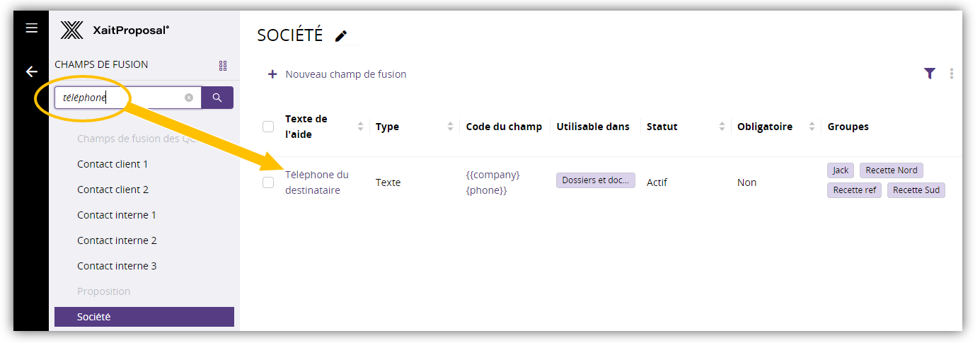Viewport: 980px width, 343px height.
Task: Sort by the Statut column
Action: [x=722, y=127]
